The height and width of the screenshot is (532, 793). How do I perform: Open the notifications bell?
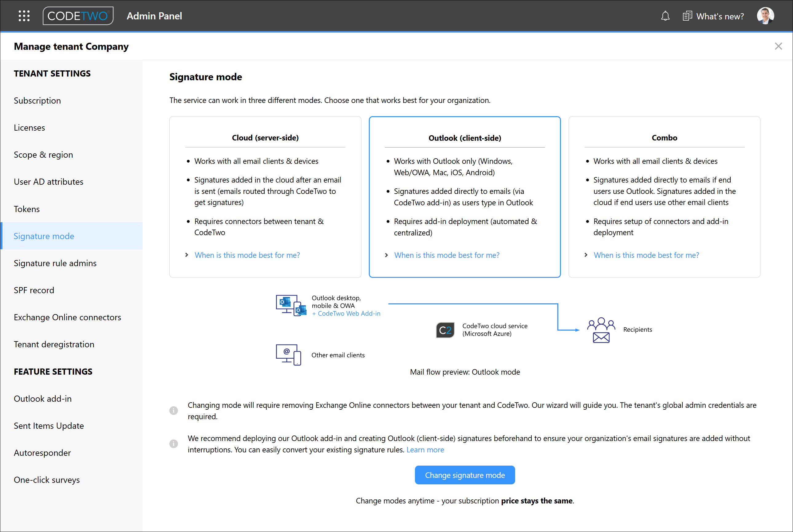665,16
